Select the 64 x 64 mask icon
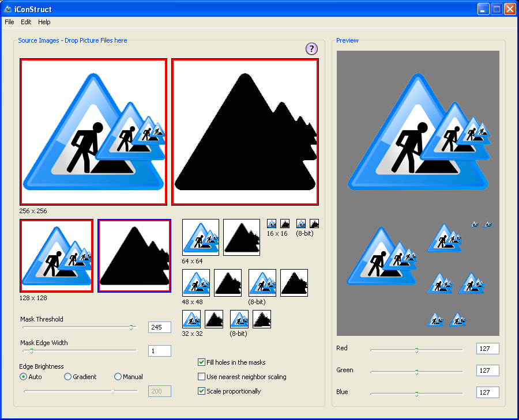The height and width of the screenshot is (420, 519). [242, 237]
